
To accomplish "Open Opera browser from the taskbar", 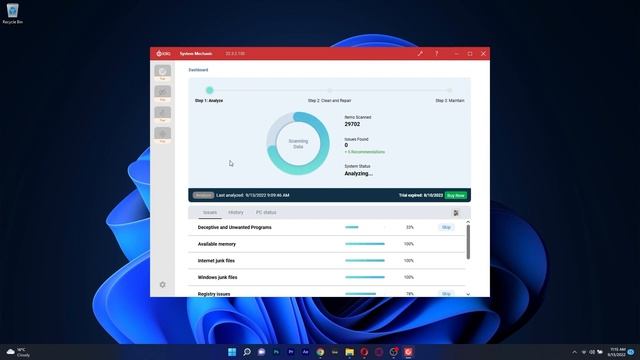I will coord(364,352).
